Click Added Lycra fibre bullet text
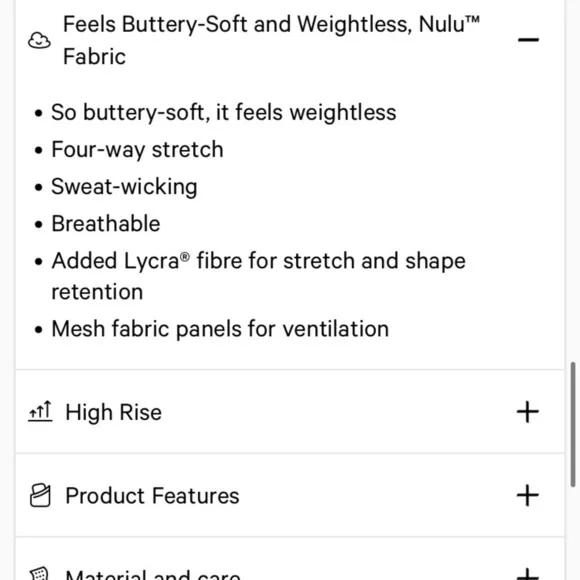Image resolution: width=580 pixels, height=580 pixels. click(258, 276)
